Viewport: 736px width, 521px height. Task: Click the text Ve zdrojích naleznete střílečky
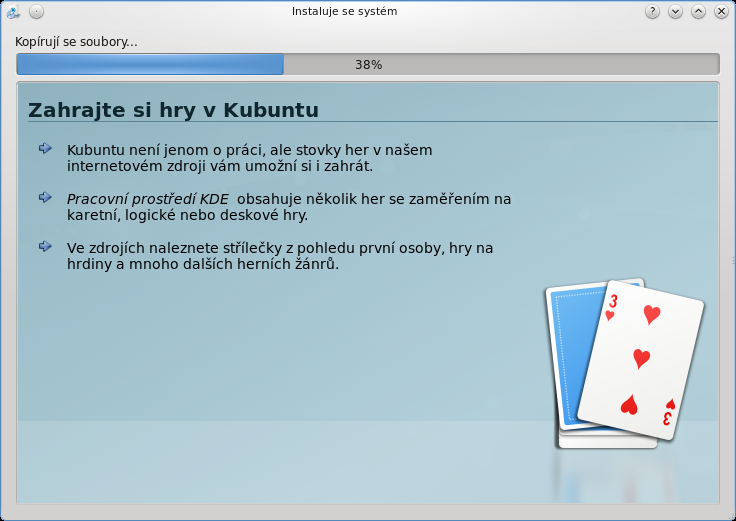pyautogui.click(x=174, y=248)
